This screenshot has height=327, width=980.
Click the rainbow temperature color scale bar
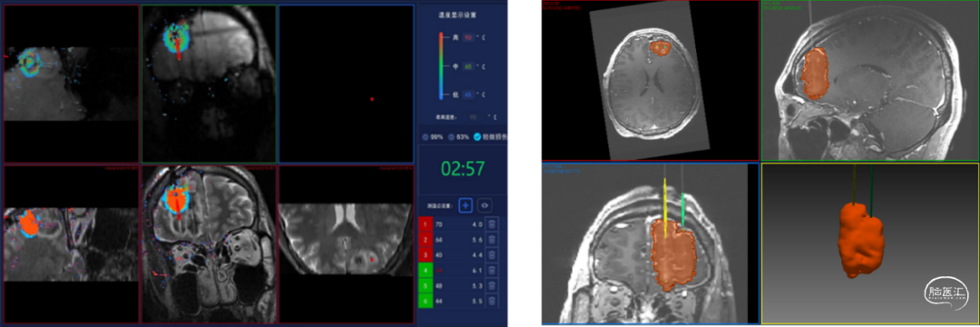(x=441, y=66)
